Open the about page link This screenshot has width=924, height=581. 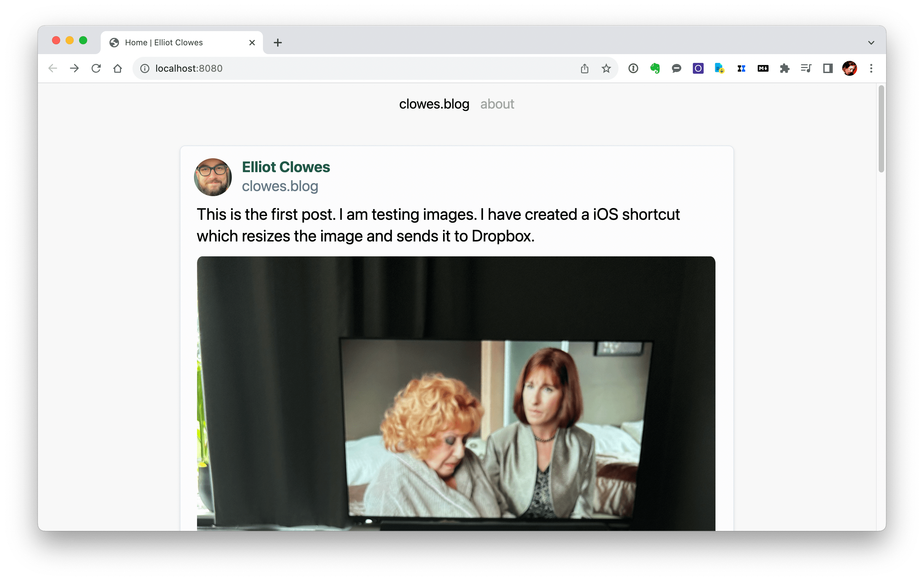pyautogui.click(x=497, y=104)
